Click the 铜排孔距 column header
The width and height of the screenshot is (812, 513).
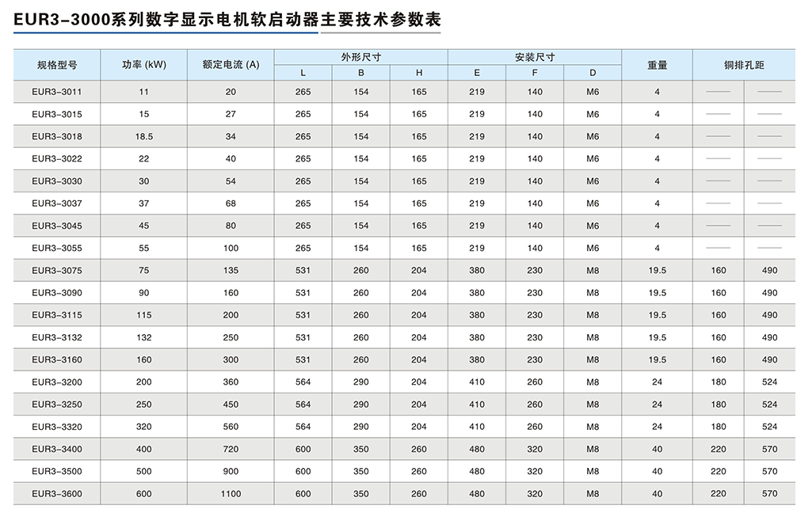(743, 64)
